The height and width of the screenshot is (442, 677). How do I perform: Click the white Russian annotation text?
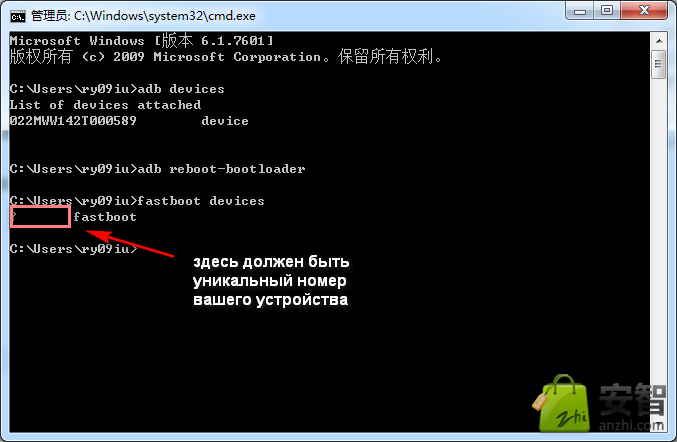[x=271, y=281]
